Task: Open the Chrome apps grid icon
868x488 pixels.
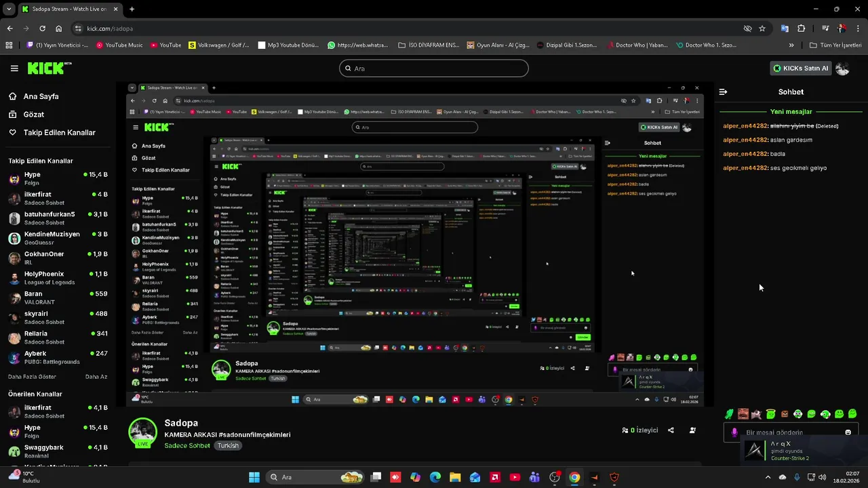Action: point(9,45)
